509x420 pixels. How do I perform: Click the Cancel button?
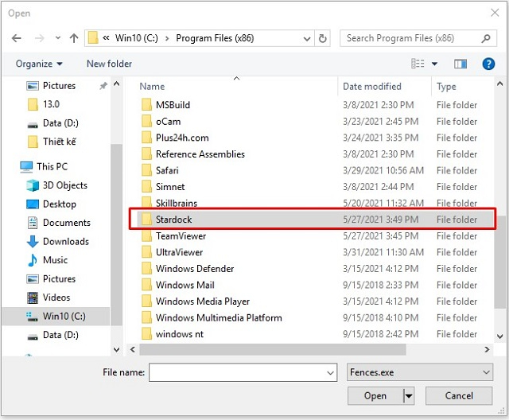click(459, 395)
